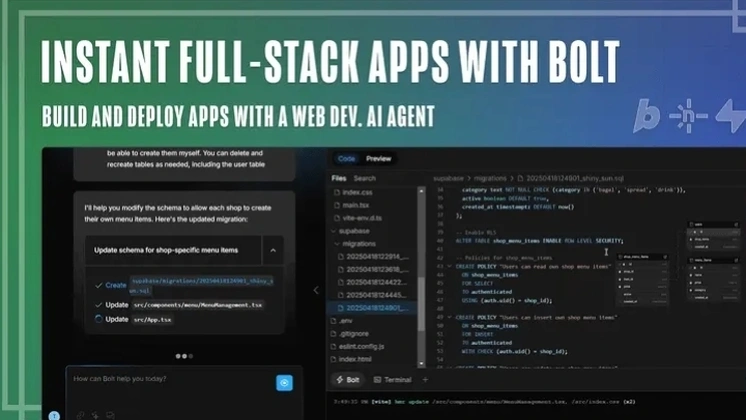Screen dimensions: 746x420
Task: Collapse the editor with the left chevron
Action: (x=317, y=290)
